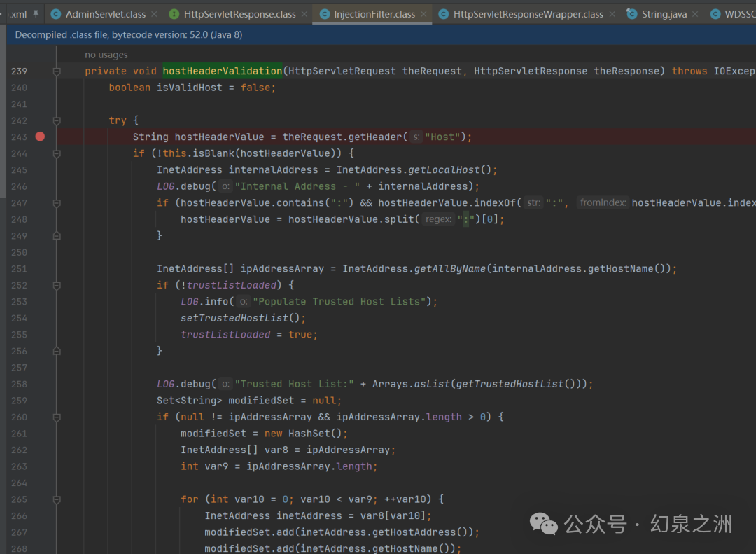Open the String.java tab

[x=664, y=14]
